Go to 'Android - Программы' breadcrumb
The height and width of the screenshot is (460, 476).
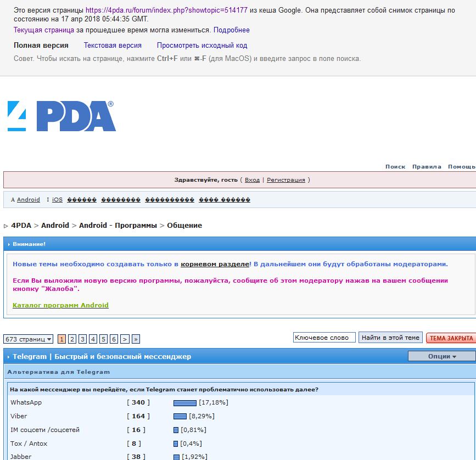point(118,226)
